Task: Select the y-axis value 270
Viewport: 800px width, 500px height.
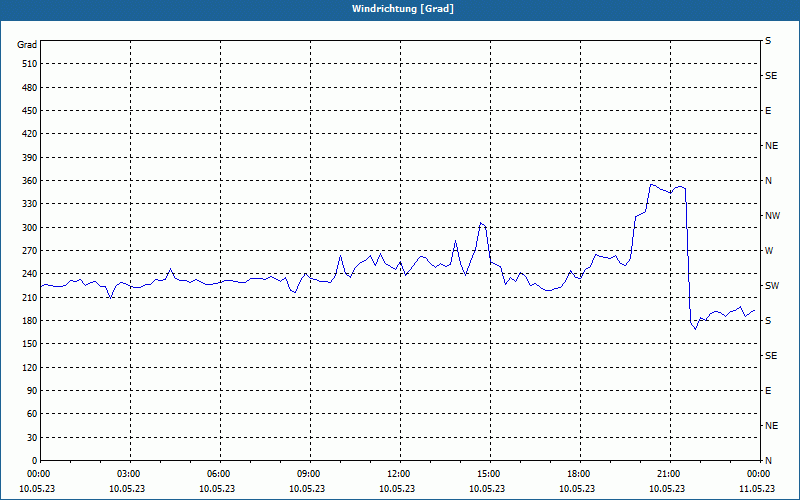Action: point(30,251)
